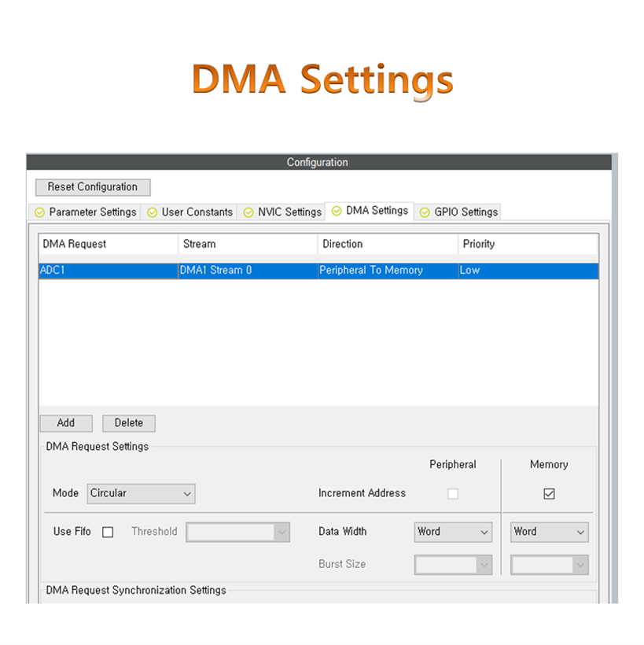Click the check icon beside GPIO Settings
The image size is (644, 645).
(425, 212)
